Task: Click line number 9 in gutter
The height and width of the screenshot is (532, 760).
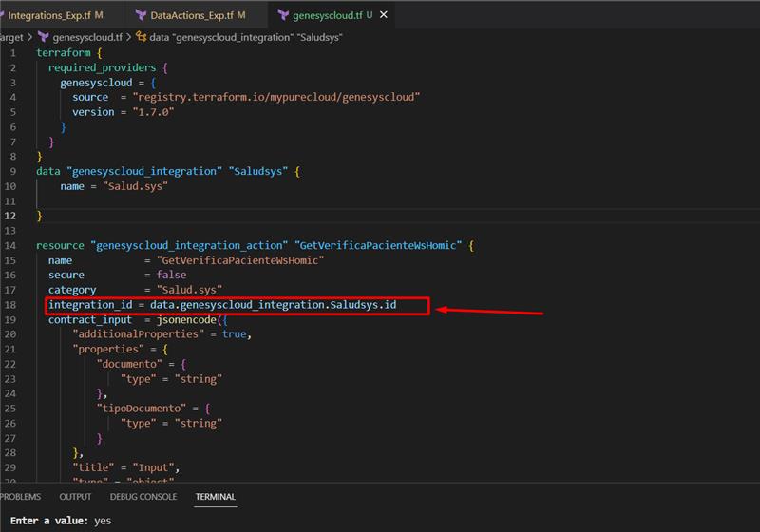Action: 12,172
